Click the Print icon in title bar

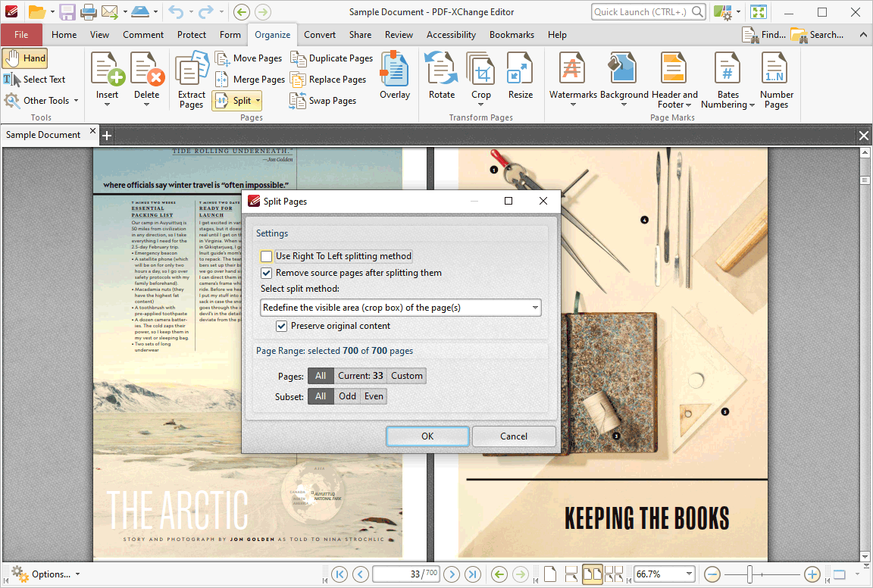click(88, 11)
